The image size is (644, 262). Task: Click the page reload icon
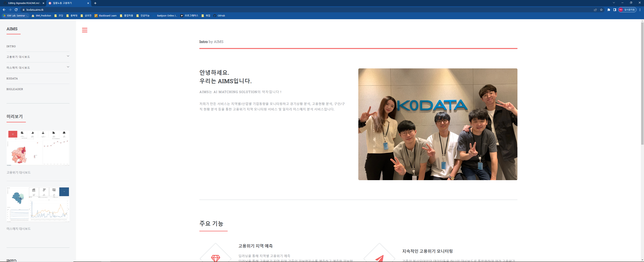pyautogui.click(x=16, y=10)
